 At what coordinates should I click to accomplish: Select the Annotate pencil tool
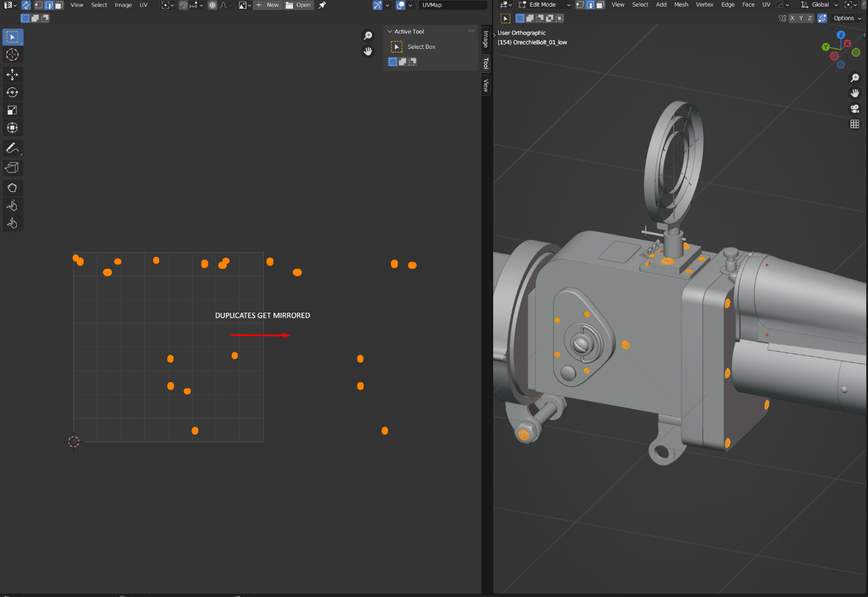click(12, 149)
